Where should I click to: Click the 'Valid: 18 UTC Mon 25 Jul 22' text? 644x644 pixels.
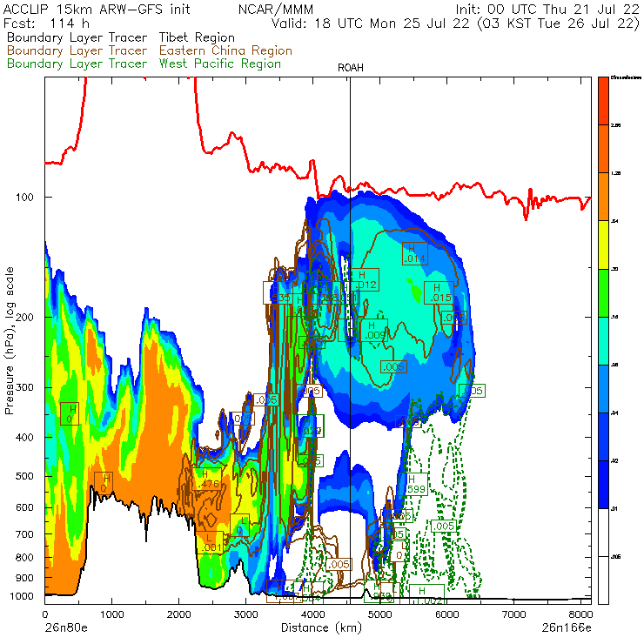click(370, 23)
